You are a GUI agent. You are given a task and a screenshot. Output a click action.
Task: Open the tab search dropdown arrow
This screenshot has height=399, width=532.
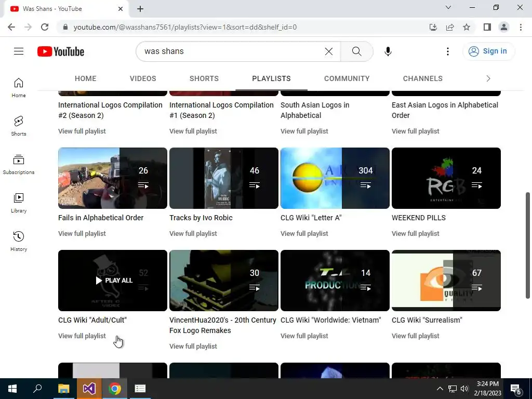point(448,7)
